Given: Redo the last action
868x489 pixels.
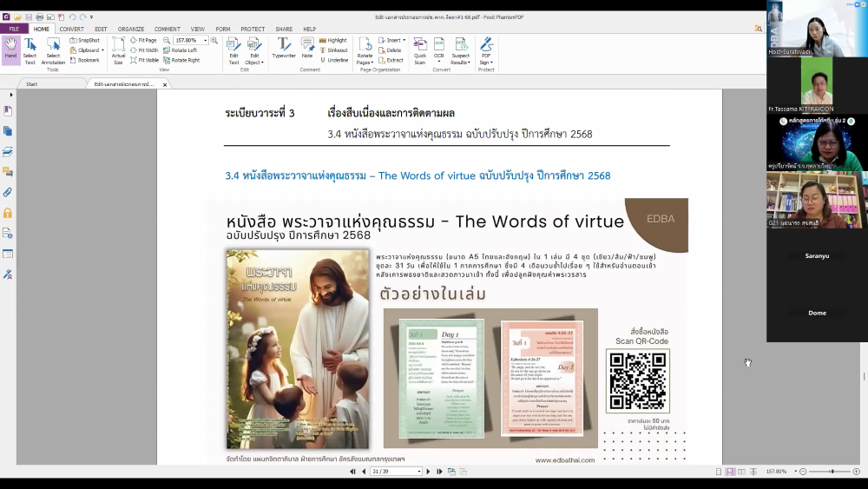Looking at the screenshot, I should point(83,17).
